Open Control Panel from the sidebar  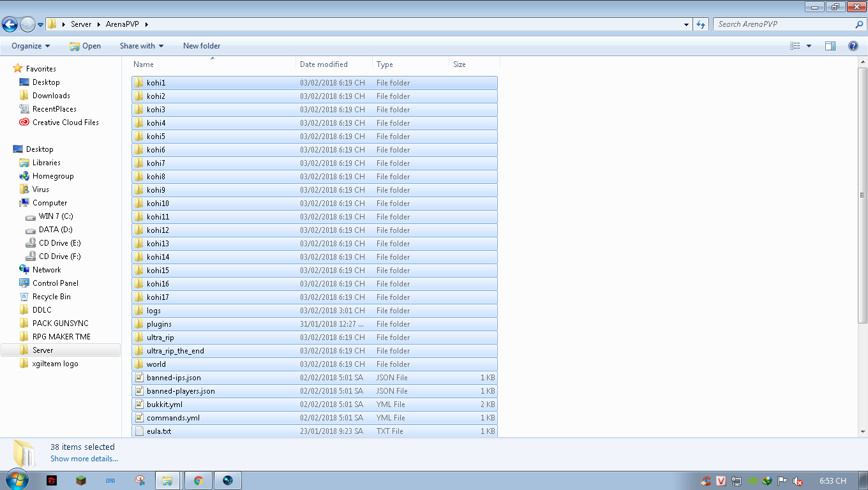tap(56, 283)
